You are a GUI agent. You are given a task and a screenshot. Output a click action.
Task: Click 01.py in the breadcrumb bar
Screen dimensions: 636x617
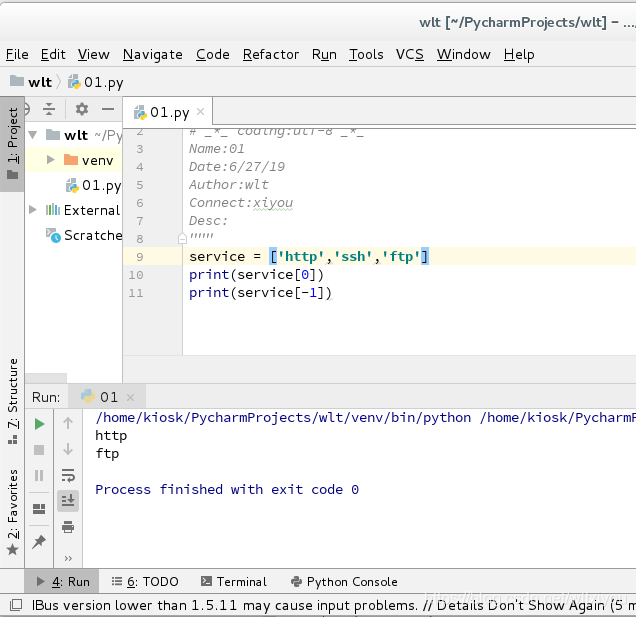pos(96,82)
